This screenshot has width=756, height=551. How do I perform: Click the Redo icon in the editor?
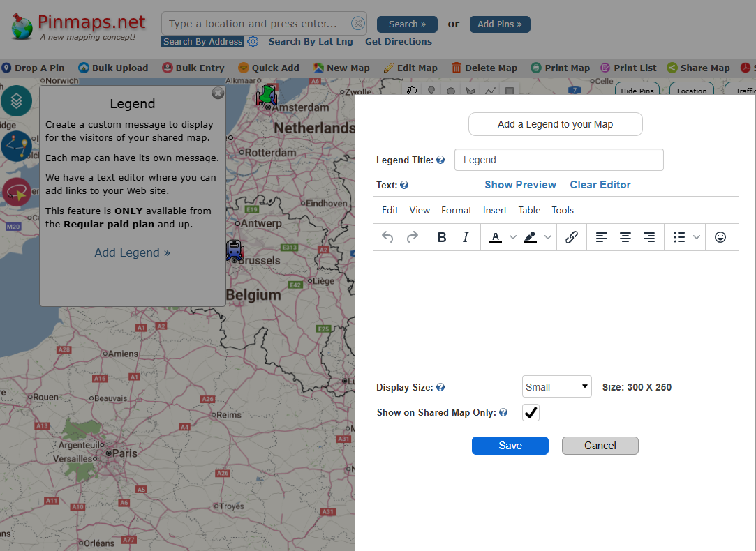[x=413, y=237]
